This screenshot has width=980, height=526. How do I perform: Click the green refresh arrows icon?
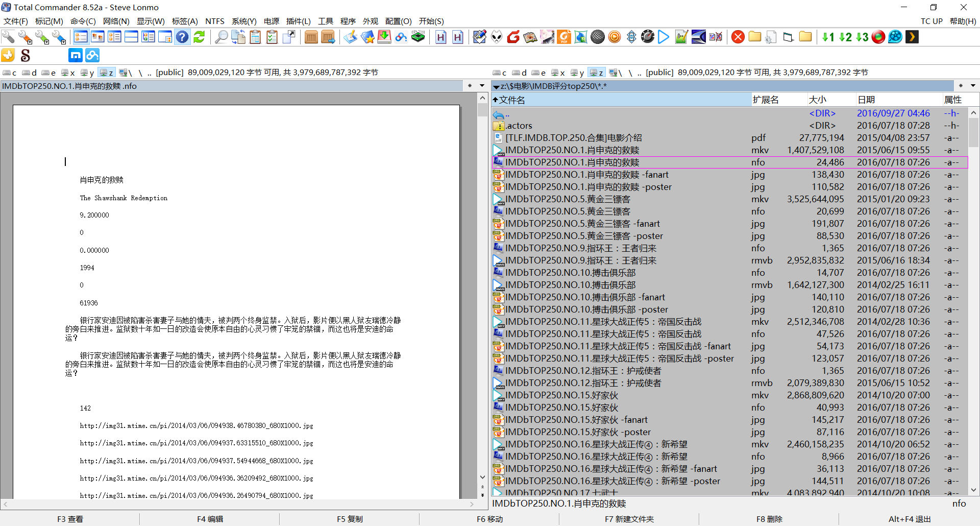(x=199, y=37)
